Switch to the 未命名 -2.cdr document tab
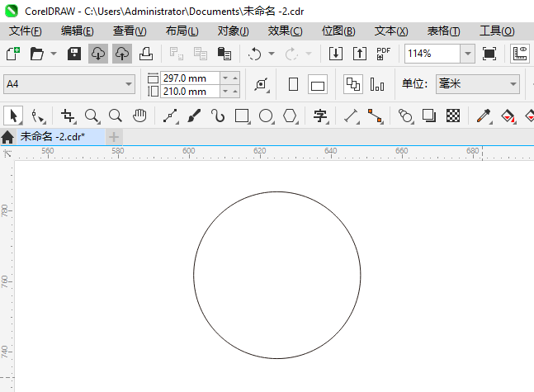The image size is (534, 392). [61, 137]
